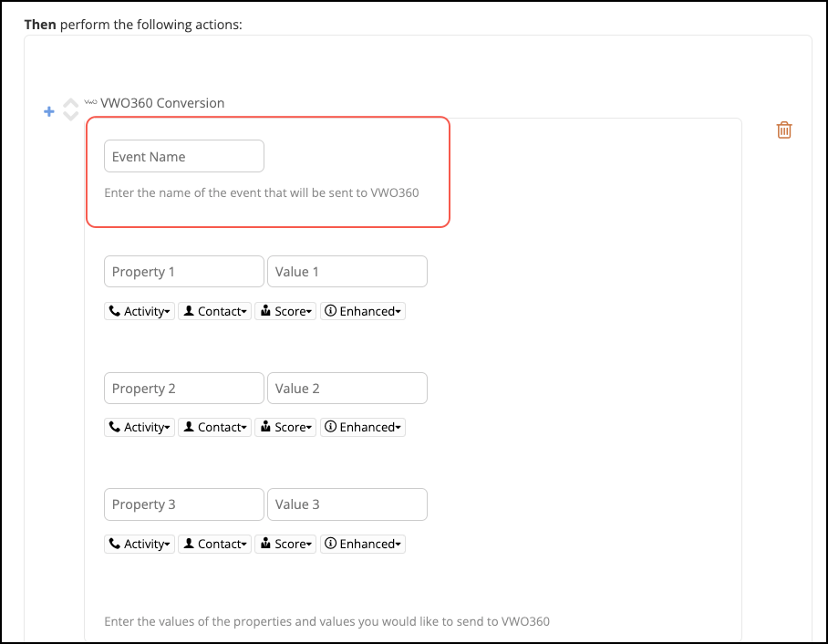
Task: Click the move-down arrow beside VWO360 Conversion
Action: coord(70,116)
